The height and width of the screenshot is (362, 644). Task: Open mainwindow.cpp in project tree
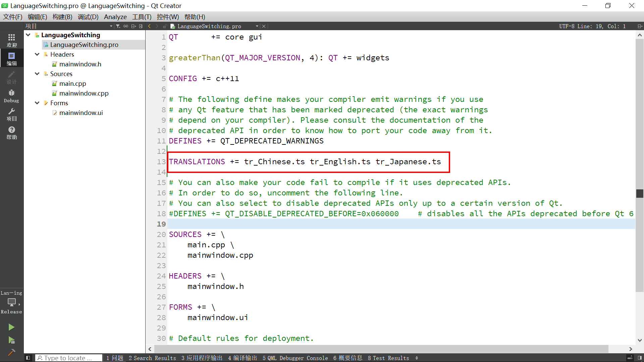coord(84,93)
